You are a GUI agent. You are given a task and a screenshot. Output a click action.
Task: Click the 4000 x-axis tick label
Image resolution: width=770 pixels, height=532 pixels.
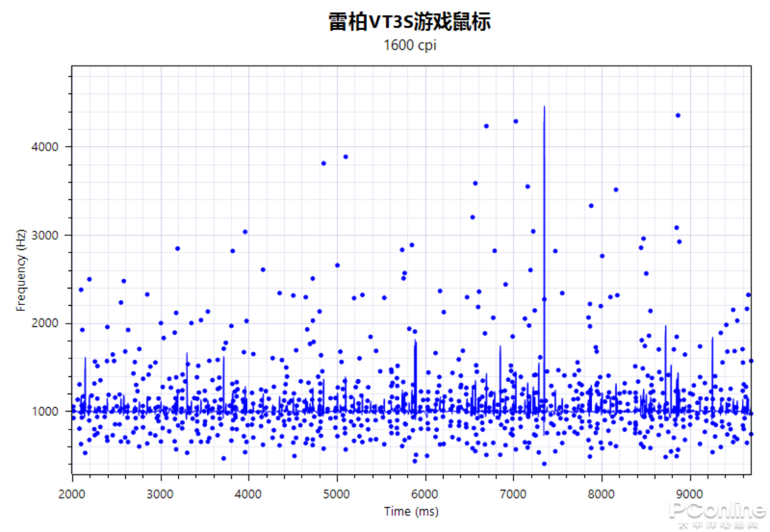tap(248, 494)
